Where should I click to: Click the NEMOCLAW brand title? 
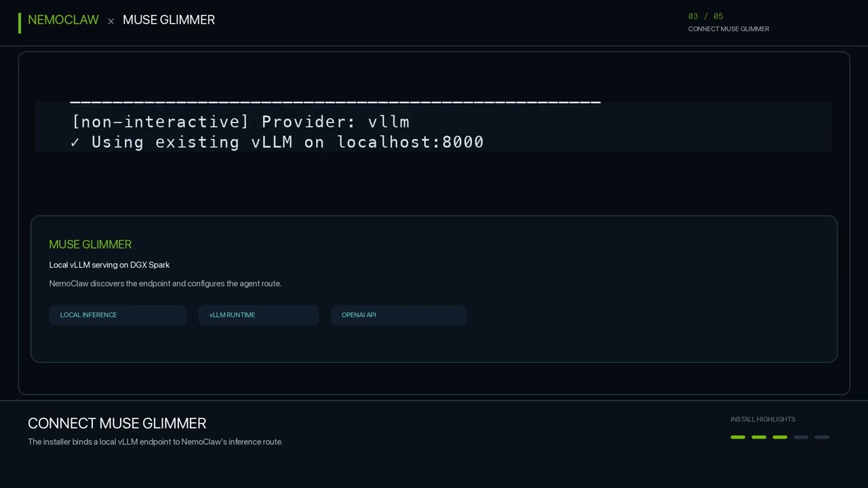(63, 20)
